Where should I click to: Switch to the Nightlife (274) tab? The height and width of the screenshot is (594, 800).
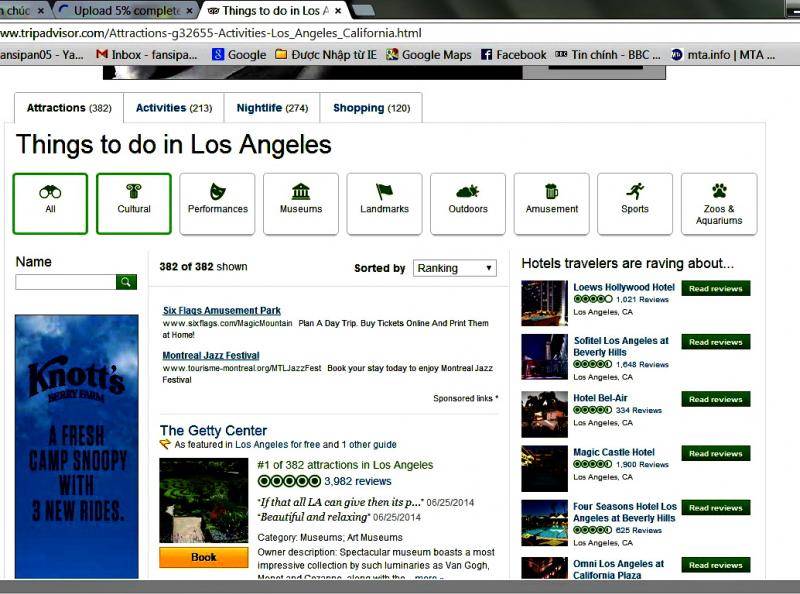[x=272, y=108]
